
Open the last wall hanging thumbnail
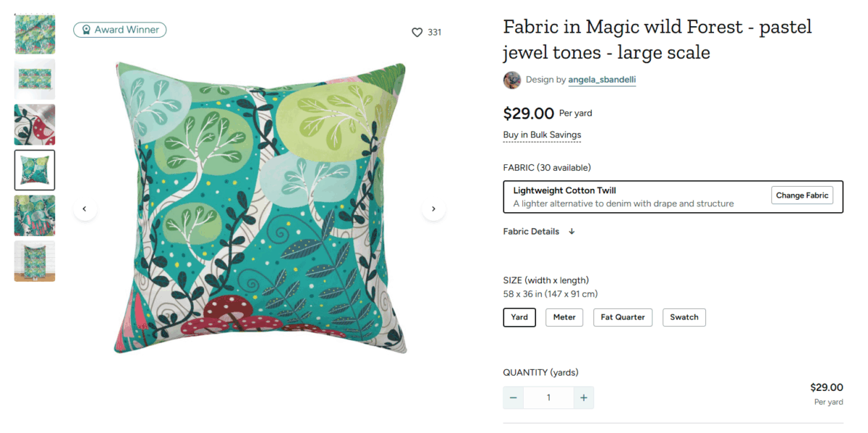(35, 261)
